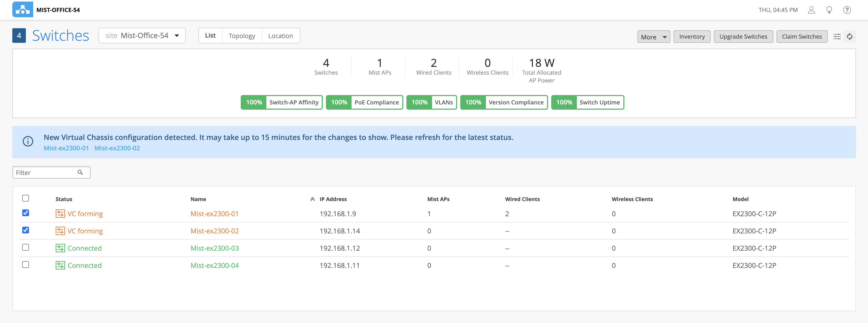Uncheck the Mist-ex2300-01 row checkbox
Image resolution: width=868 pixels, height=323 pixels.
tap(26, 213)
